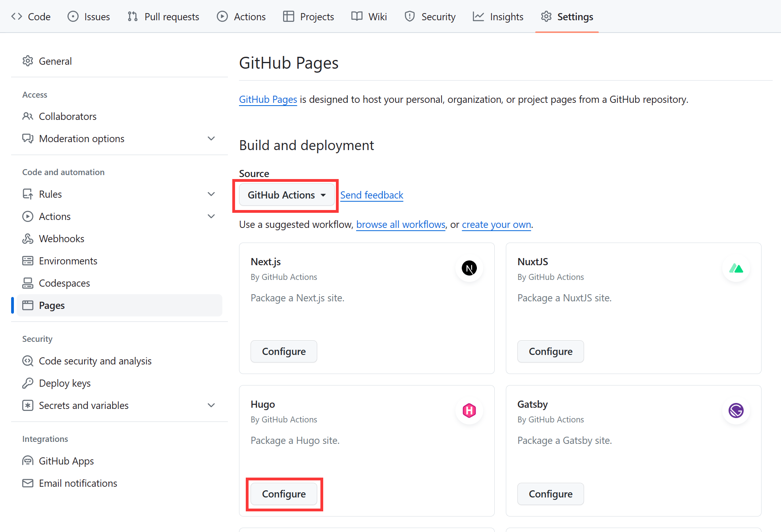Open GitHub Apps label
781x532 pixels.
66,461
